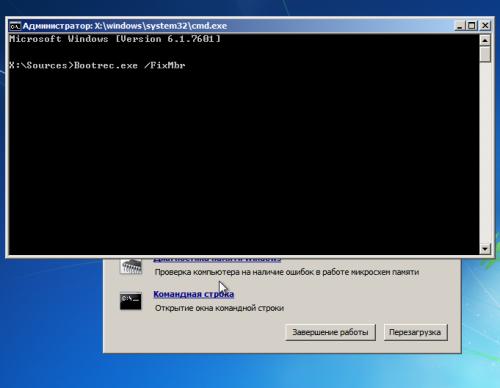
Task: Click the Command Prompt icon in recovery options
Action: click(x=130, y=301)
